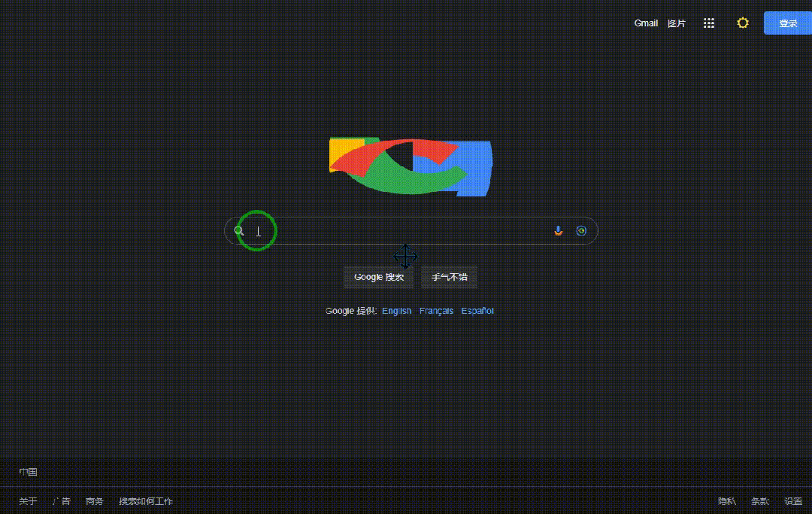Viewport: 812px width, 514px height.
Task: Open the 设置 settings footer menu
Action: tap(793, 501)
